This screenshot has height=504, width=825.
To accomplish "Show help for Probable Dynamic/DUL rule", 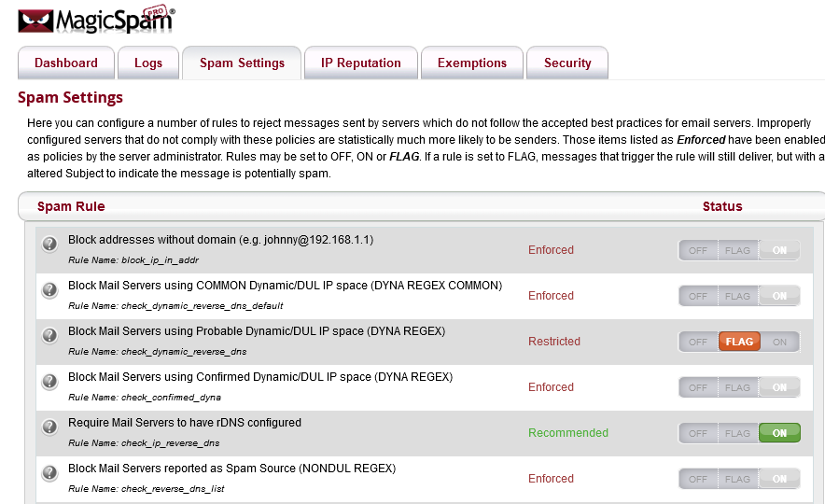I will pos(50,335).
